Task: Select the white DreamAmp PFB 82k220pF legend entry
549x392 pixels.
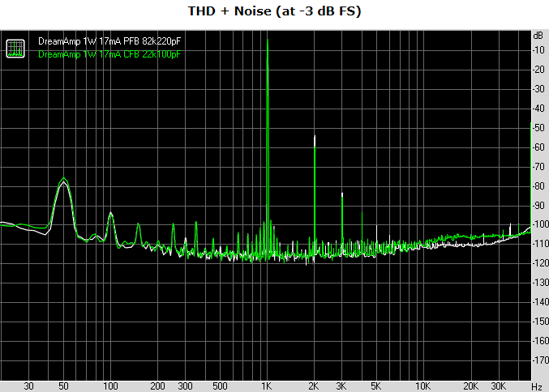Action: (x=109, y=41)
